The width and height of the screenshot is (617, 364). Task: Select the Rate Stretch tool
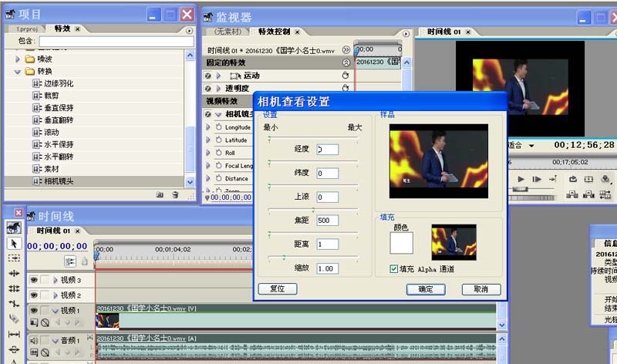click(14, 303)
